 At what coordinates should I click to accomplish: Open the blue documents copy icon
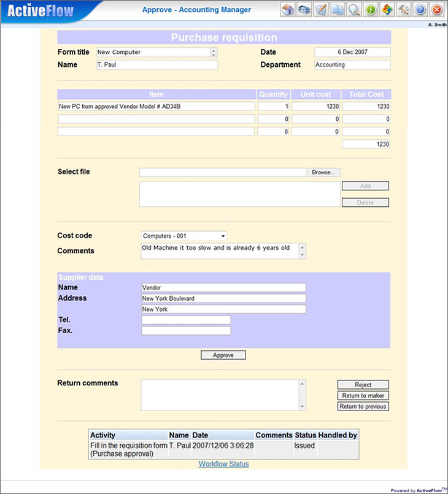(x=338, y=10)
